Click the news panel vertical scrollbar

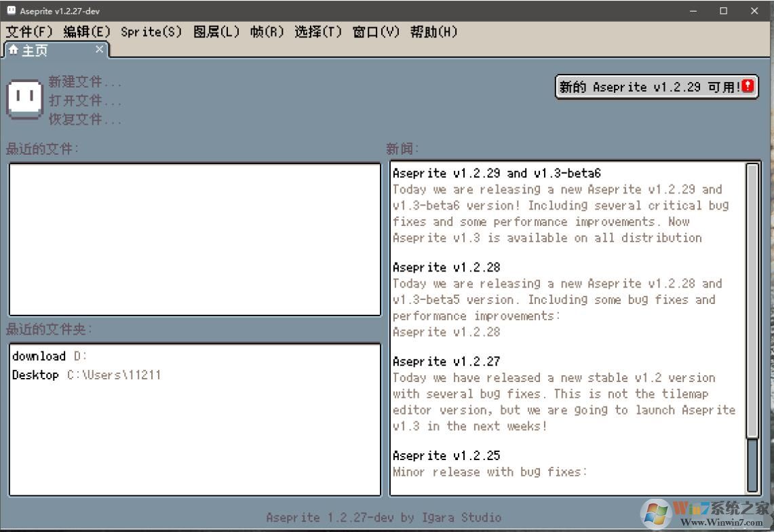click(x=752, y=299)
